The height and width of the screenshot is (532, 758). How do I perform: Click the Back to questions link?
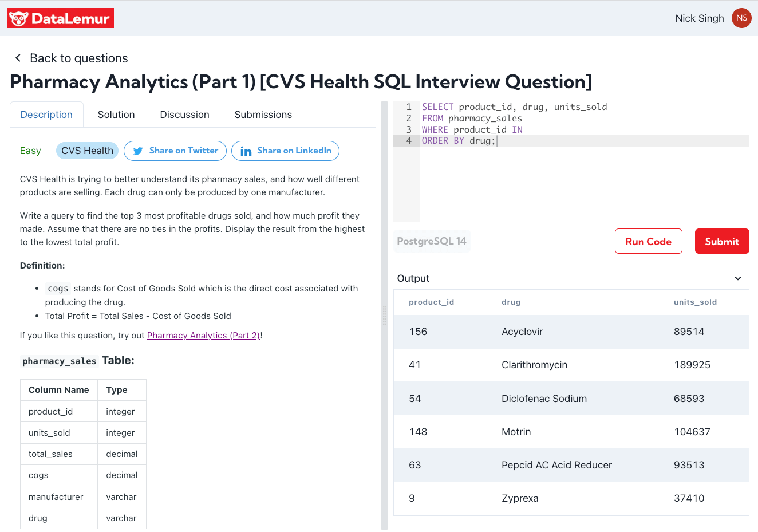click(78, 58)
